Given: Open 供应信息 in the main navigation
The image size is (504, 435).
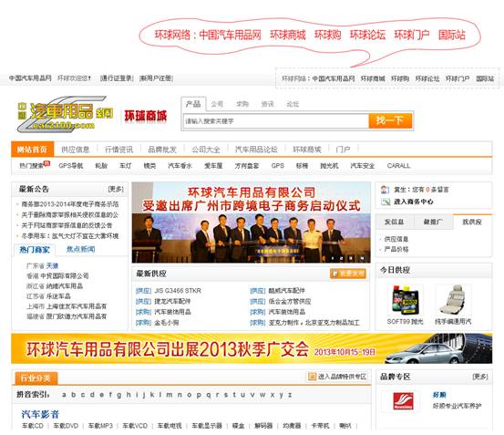Looking at the screenshot, I should point(76,150).
